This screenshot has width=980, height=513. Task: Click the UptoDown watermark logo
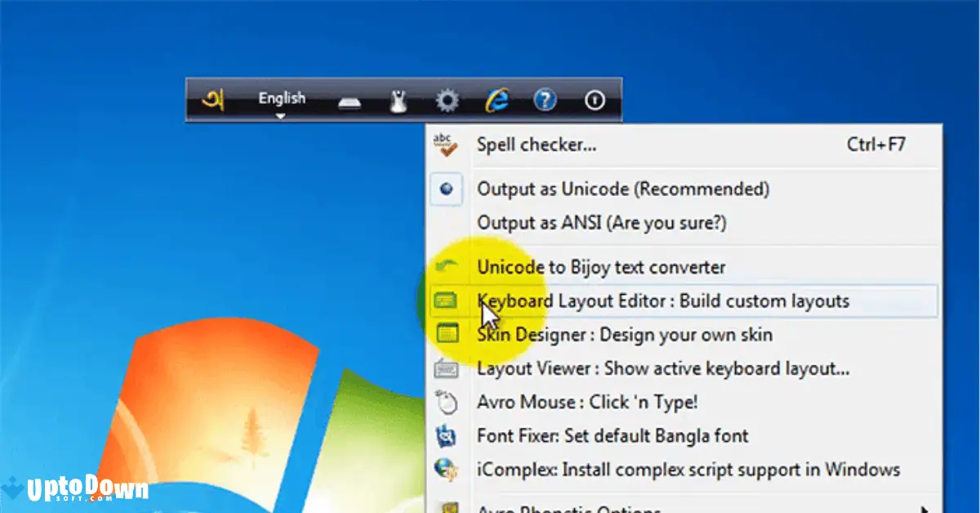(x=84, y=488)
